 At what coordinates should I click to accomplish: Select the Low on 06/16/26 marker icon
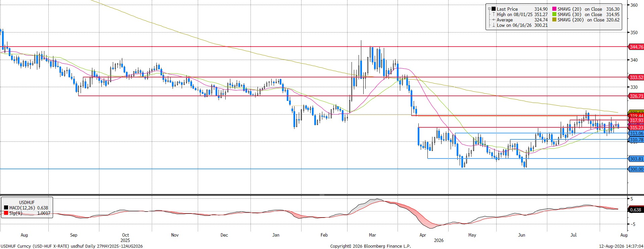click(494, 25)
